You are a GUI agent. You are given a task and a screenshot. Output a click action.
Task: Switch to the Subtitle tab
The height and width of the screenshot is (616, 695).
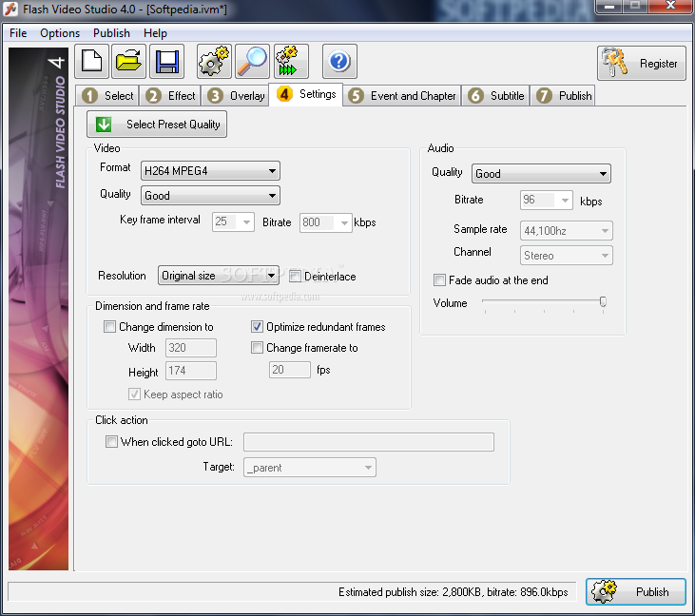point(496,96)
